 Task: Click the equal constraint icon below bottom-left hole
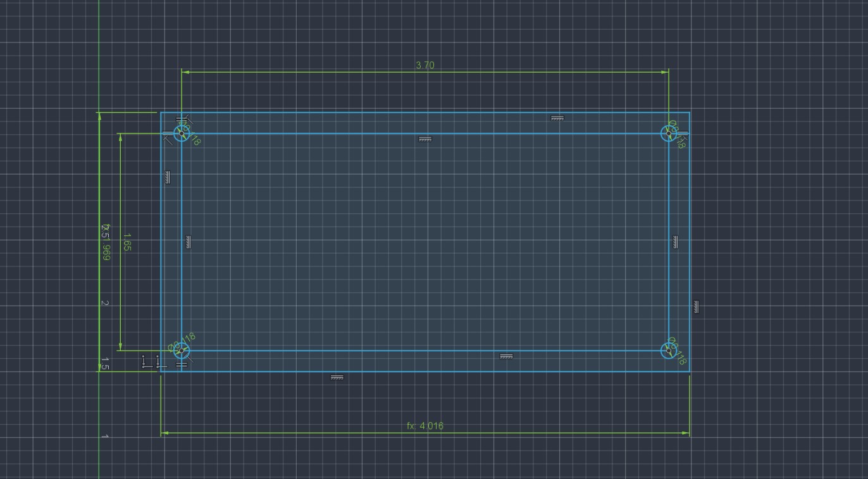pos(182,364)
